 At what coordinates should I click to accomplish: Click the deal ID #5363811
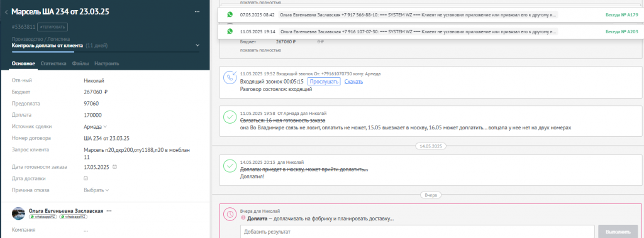coord(23,27)
